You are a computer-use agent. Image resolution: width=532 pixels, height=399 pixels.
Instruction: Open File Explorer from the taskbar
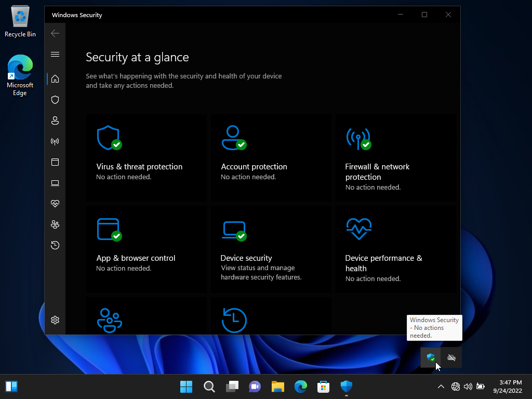pos(277,387)
